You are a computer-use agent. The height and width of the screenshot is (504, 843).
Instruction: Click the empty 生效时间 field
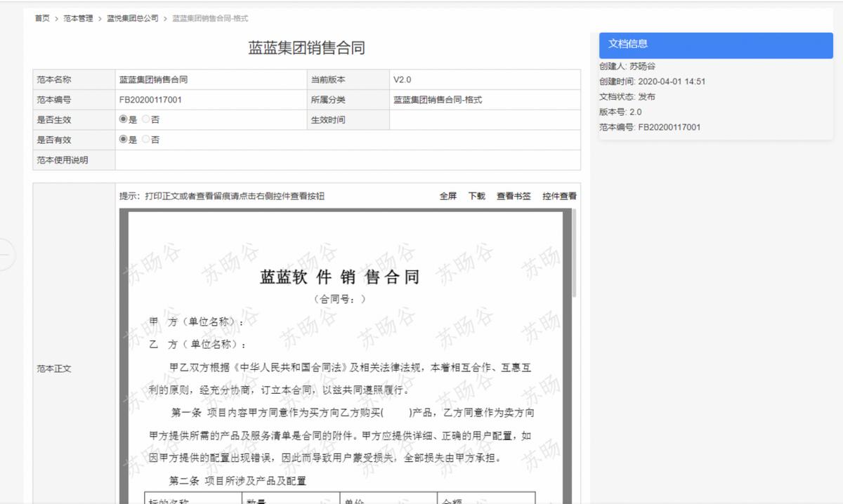485,119
